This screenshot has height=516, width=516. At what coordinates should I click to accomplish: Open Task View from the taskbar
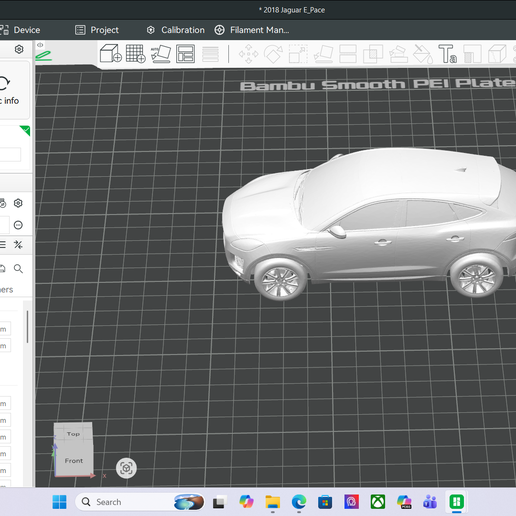click(x=219, y=502)
